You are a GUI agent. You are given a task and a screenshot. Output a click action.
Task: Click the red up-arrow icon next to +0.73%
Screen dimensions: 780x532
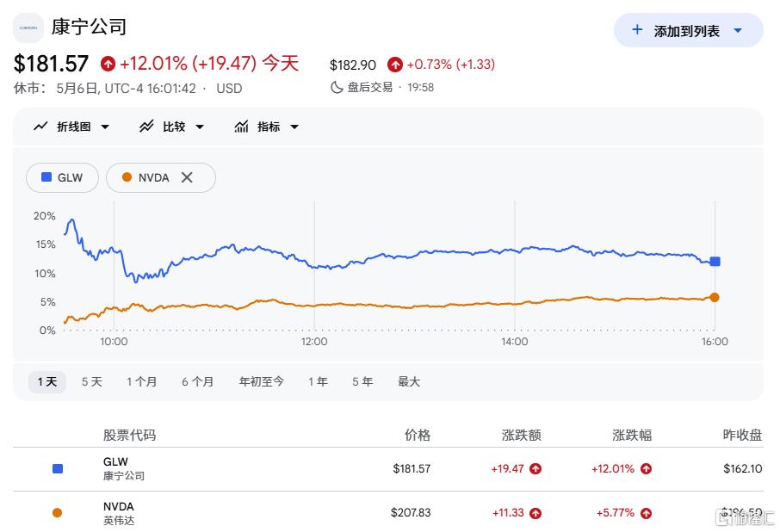point(395,65)
